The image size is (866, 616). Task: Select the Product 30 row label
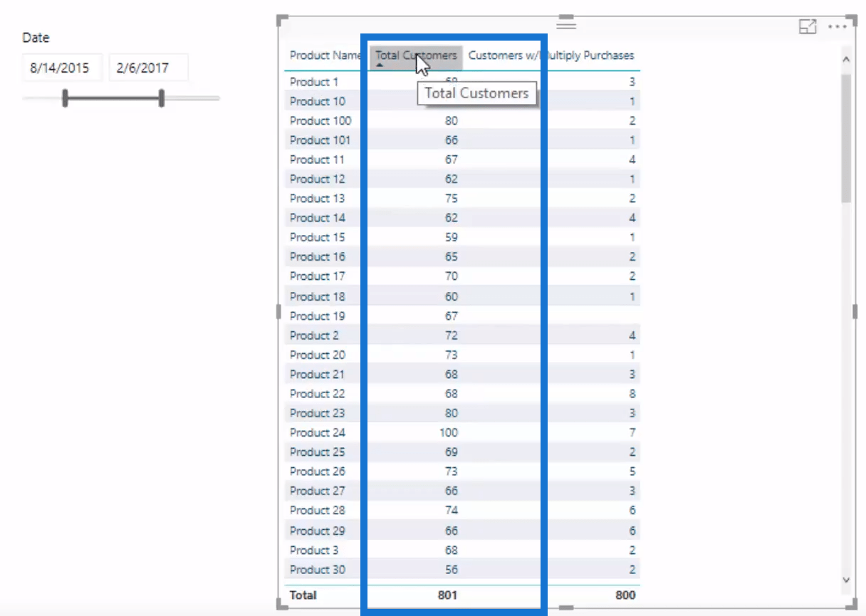318,570
